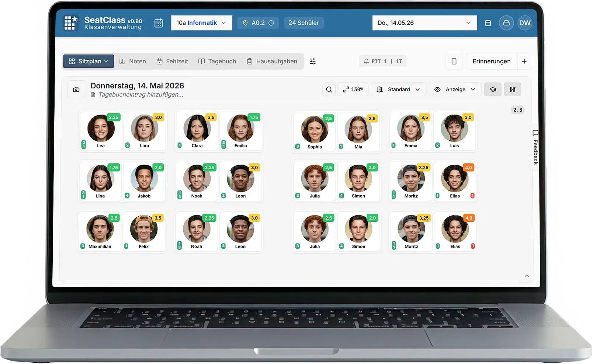The width and height of the screenshot is (593, 364).
Task: Open the Do., 14.05.26 date dropdown
Action: 424,23
